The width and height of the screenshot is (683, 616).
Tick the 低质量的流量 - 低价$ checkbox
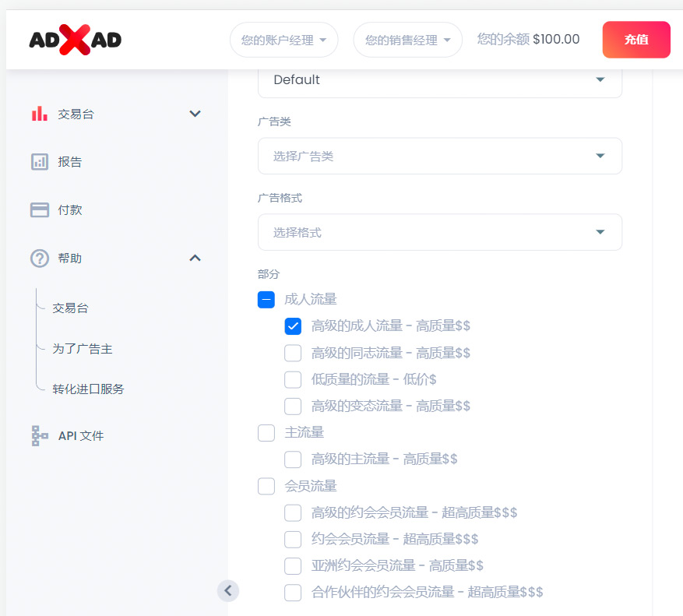click(x=293, y=380)
